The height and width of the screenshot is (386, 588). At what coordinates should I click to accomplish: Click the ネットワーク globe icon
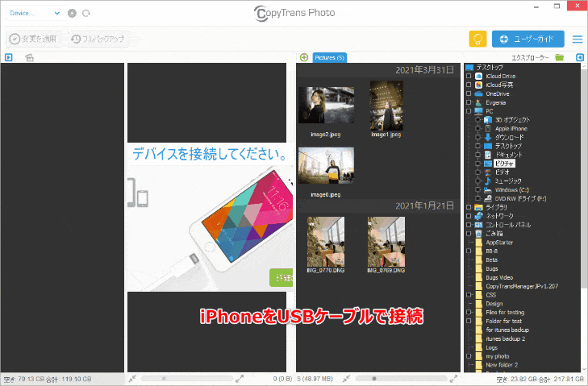(x=478, y=216)
